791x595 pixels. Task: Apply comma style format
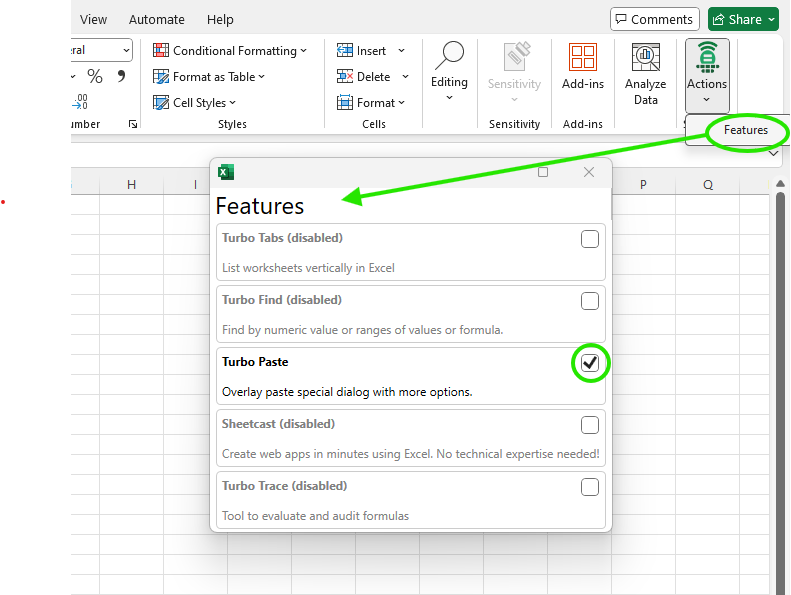(121, 76)
